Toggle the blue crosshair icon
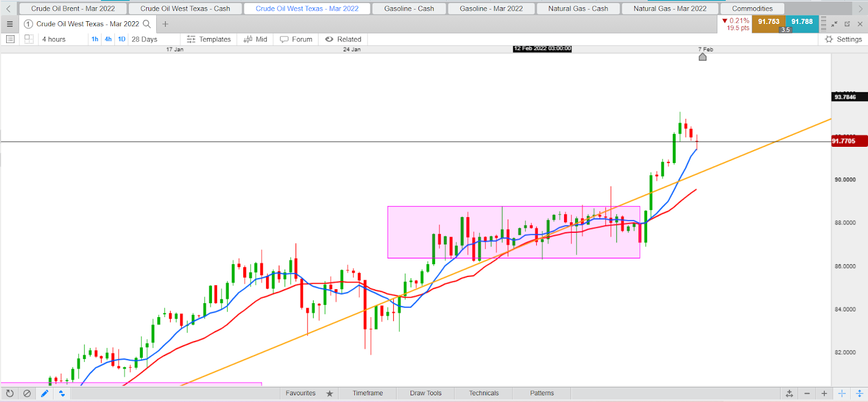868x402 pixels. 842,393
